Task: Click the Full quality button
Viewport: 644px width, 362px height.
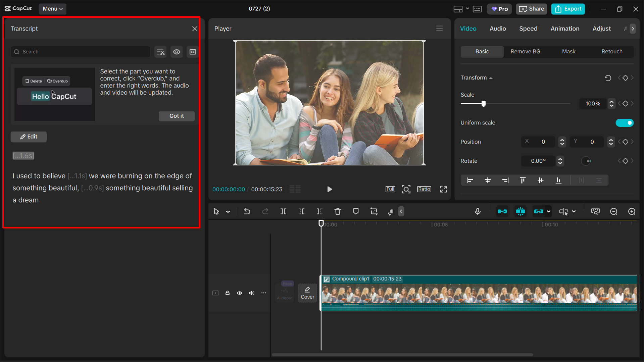Action: [390, 189]
